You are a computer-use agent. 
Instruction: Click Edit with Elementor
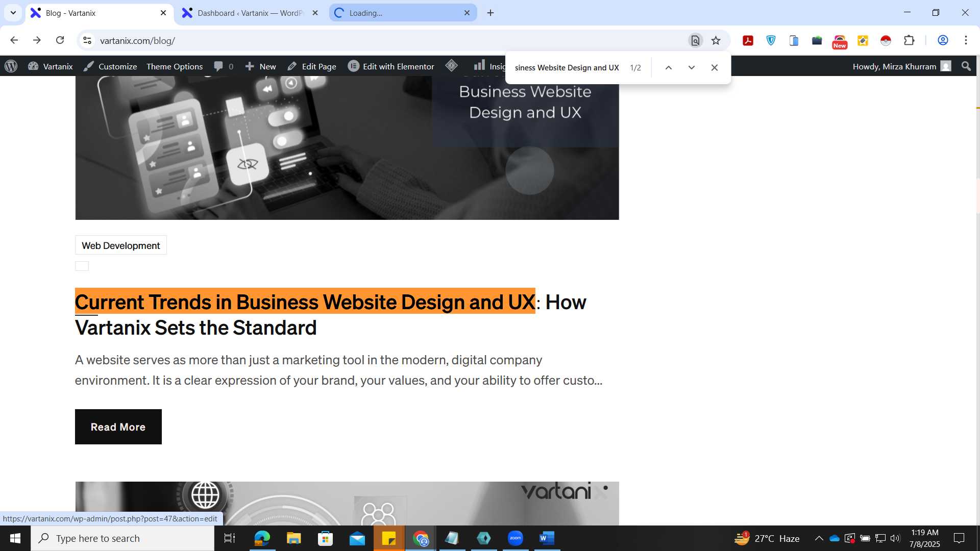[391, 66]
